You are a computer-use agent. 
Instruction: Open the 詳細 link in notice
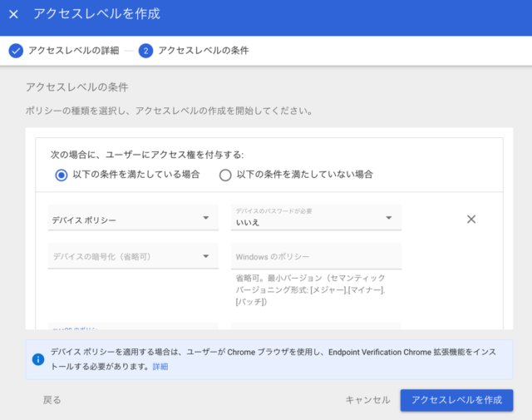[160, 367]
